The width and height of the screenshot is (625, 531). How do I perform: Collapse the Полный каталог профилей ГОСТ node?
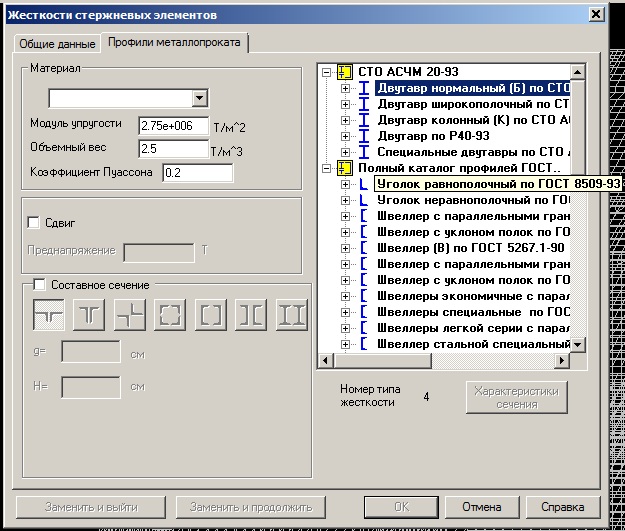tap(326, 168)
